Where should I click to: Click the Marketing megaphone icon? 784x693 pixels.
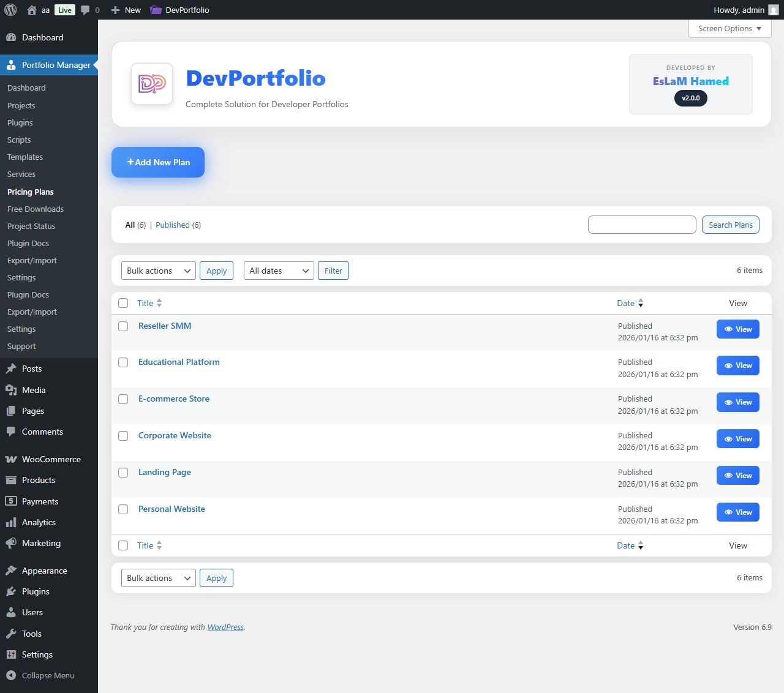point(11,543)
